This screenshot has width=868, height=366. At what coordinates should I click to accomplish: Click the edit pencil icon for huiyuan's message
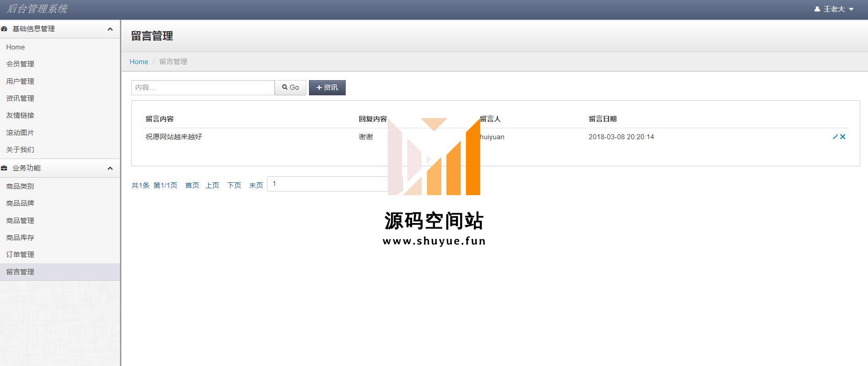tap(835, 137)
